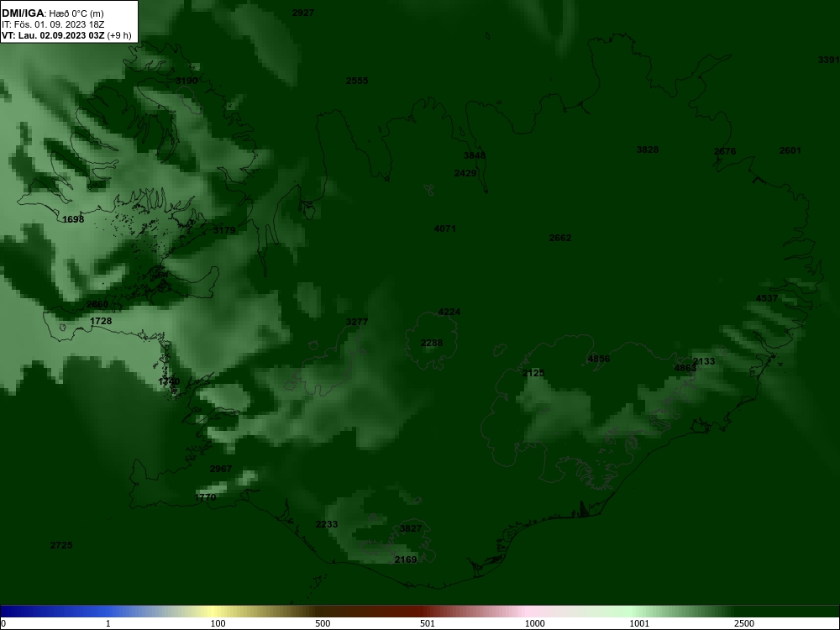
Task: Select the 3190 map value
Action: pos(186,81)
